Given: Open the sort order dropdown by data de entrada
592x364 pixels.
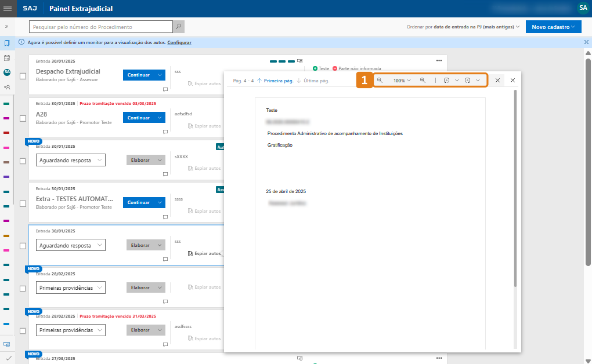Looking at the screenshot, I should tap(463, 27).
